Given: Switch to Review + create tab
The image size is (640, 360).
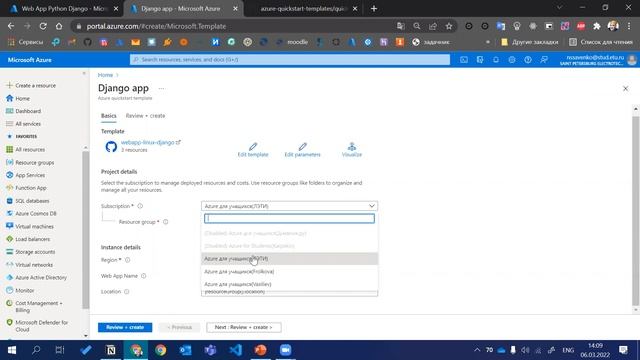Looking at the screenshot, I should [145, 116].
